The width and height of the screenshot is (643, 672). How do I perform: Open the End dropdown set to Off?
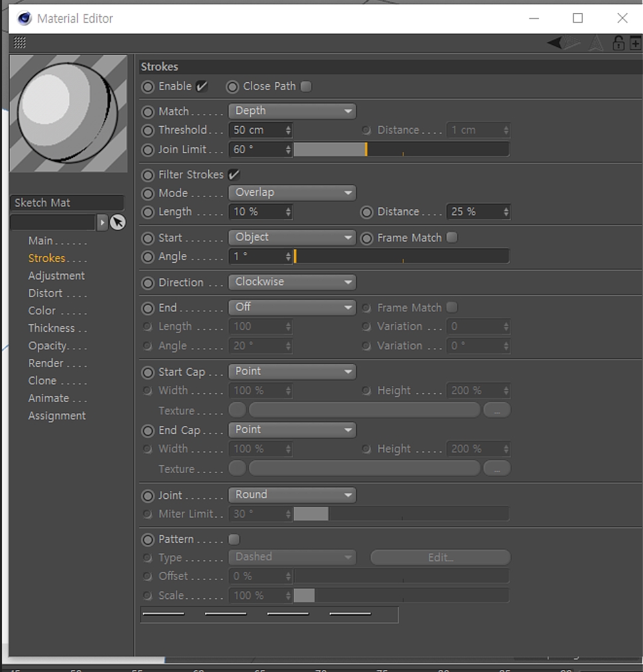(x=293, y=307)
